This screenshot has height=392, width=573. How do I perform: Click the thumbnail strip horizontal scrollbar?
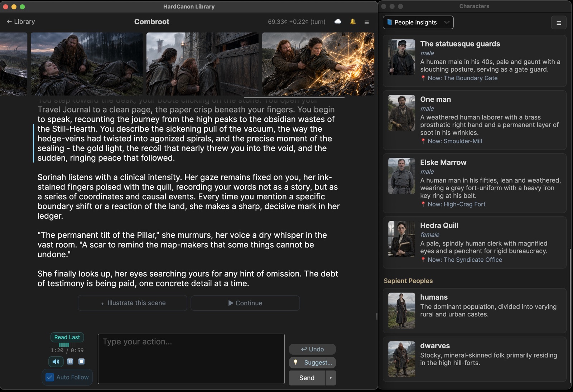294,97
